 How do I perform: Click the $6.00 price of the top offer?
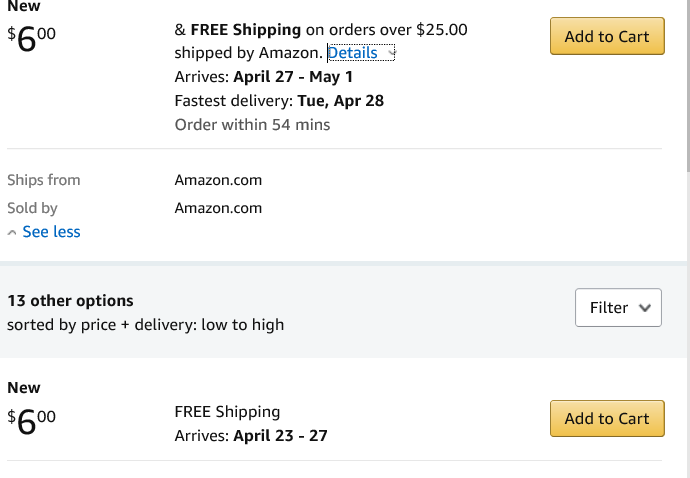pyautogui.click(x=32, y=40)
